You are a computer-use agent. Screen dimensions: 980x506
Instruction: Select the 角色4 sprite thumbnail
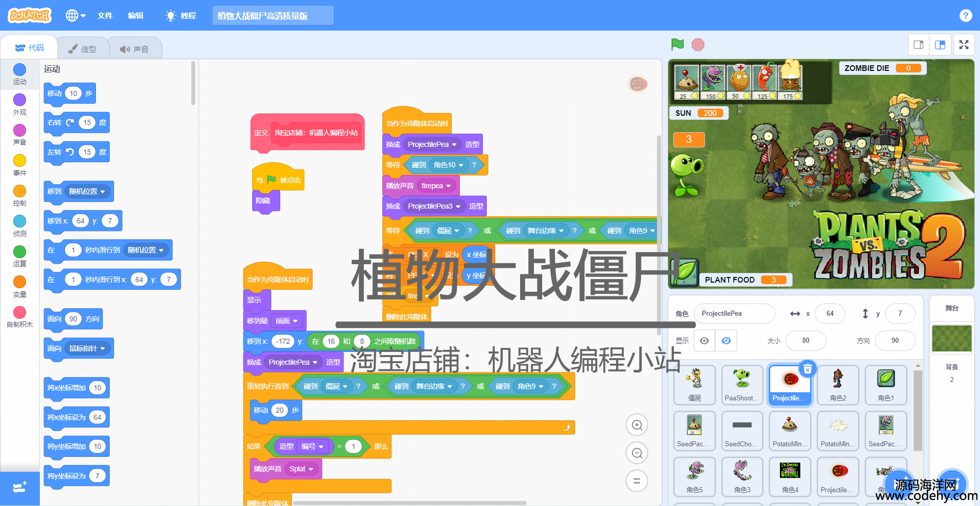pyautogui.click(x=790, y=477)
